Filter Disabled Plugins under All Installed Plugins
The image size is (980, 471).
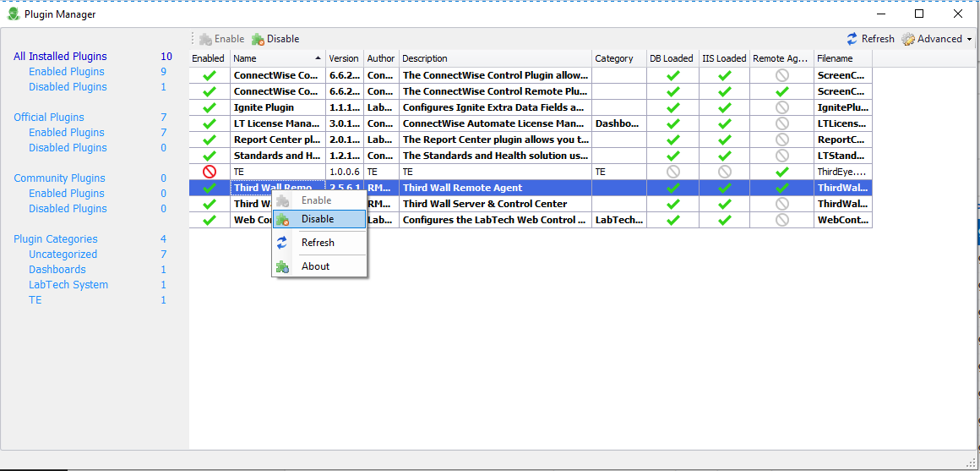[68, 87]
